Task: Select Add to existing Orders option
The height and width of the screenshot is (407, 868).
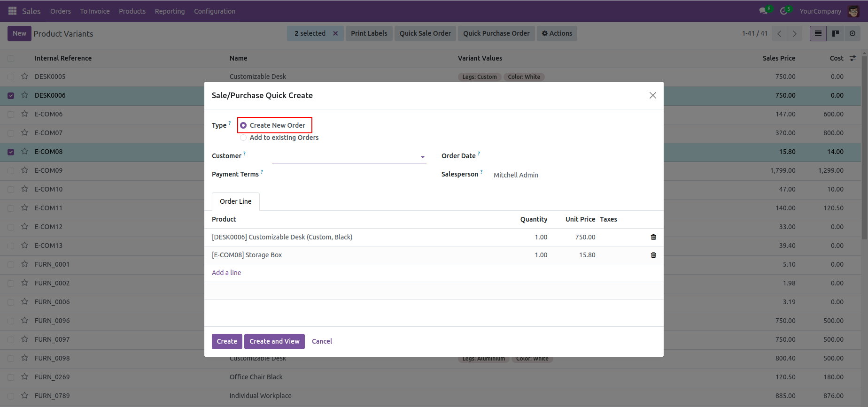Action: coord(243,138)
